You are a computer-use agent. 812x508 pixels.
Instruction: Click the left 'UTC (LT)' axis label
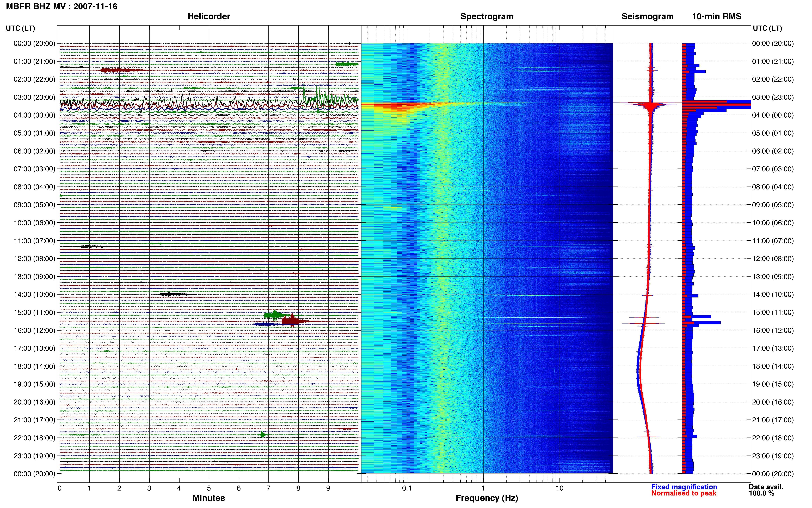point(21,28)
